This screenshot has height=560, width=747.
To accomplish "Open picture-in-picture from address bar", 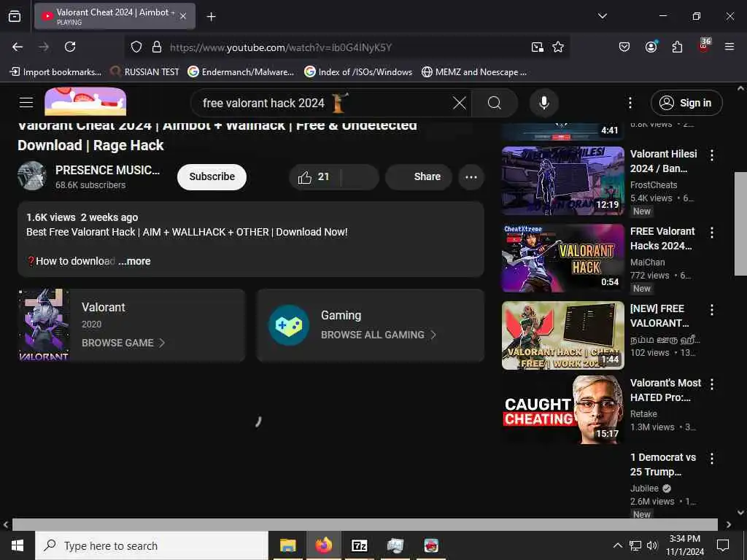I will pyautogui.click(x=538, y=47).
